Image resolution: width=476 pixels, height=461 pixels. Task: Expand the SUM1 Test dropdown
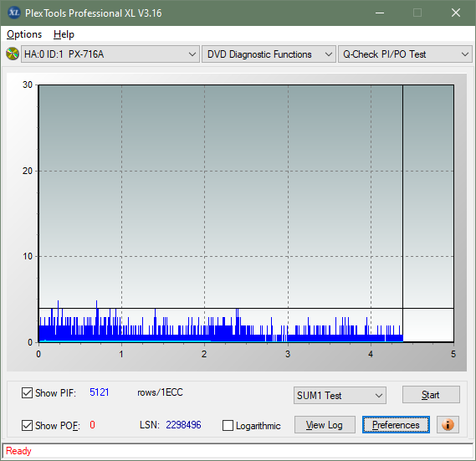340,395
